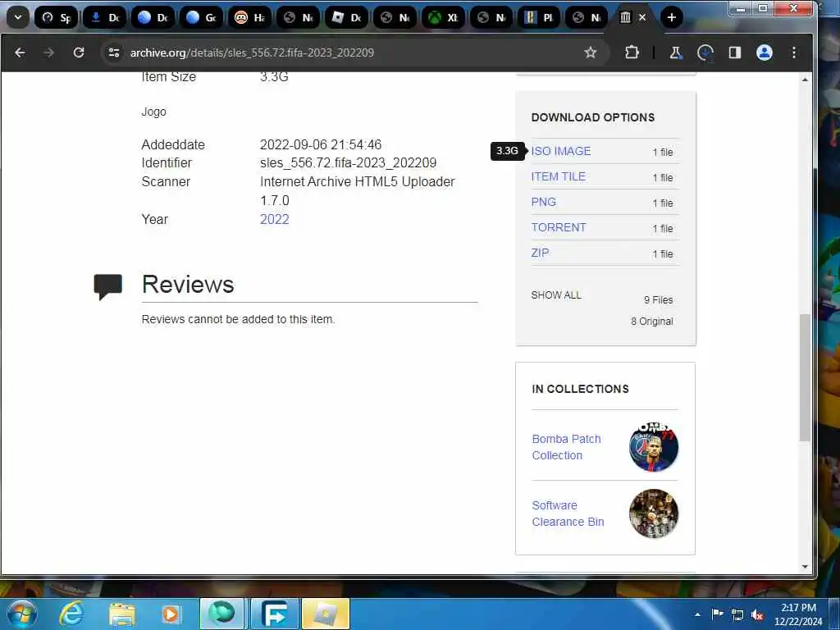Toggle the browser side panel
The image size is (840, 630).
[735, 52]
